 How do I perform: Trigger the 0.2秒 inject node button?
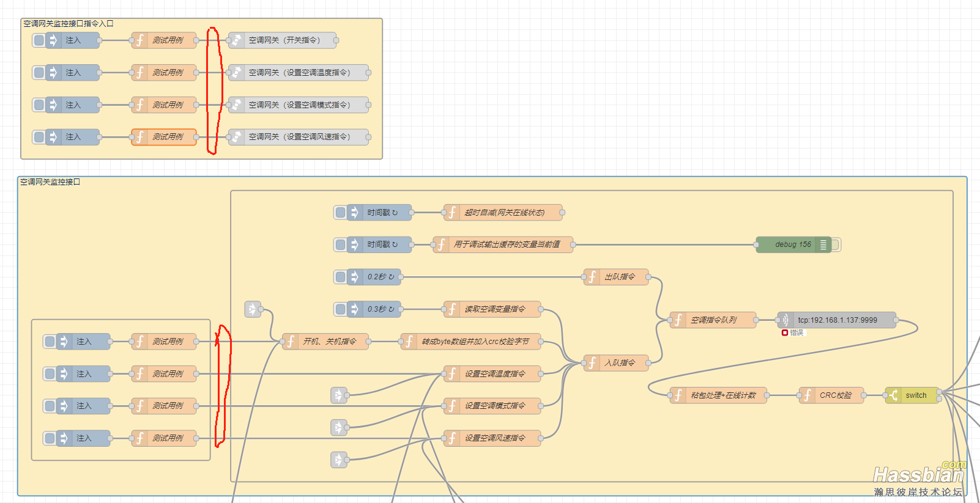click(x=341, y=277)
